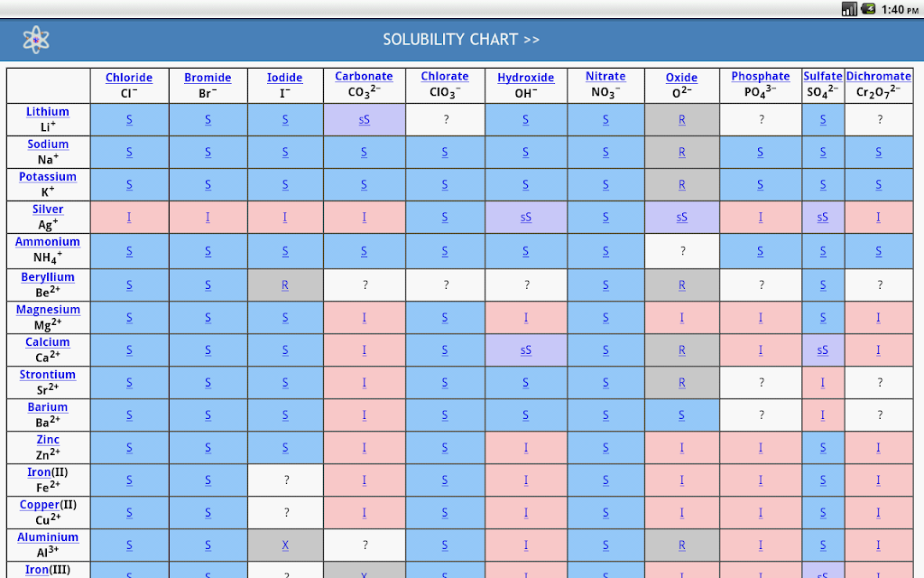Viewport: 924px width, 578px height.
Task: Click the S cell for Barium Oxide
Action: click(x=682, y=415)
